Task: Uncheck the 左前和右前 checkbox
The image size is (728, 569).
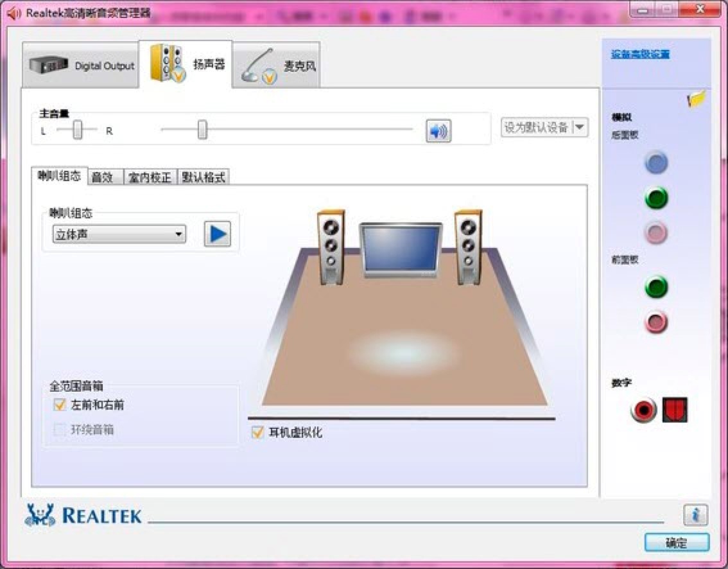Action: [x=59, y=405]
